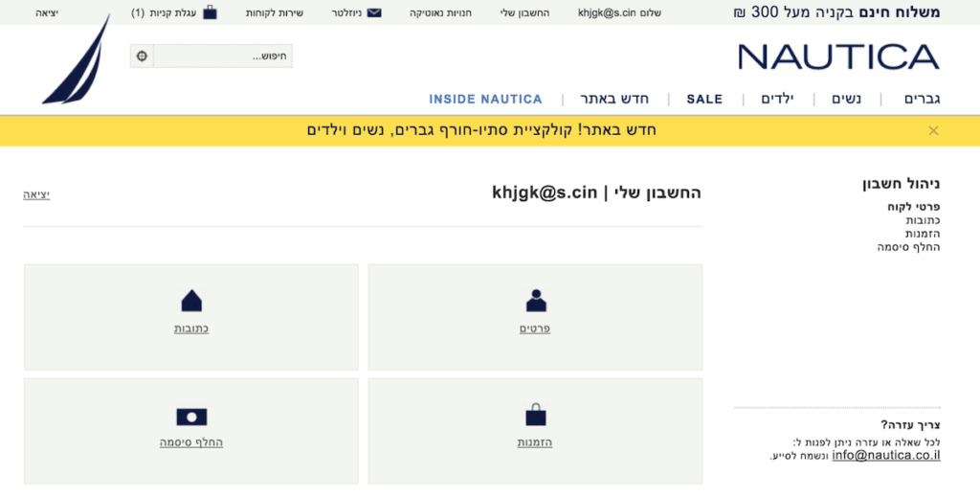Image resolution: width=980 pixels, height=497 pixels.
Task: Click the person icon in פרטים card
Action: click(x=536, y=301)
